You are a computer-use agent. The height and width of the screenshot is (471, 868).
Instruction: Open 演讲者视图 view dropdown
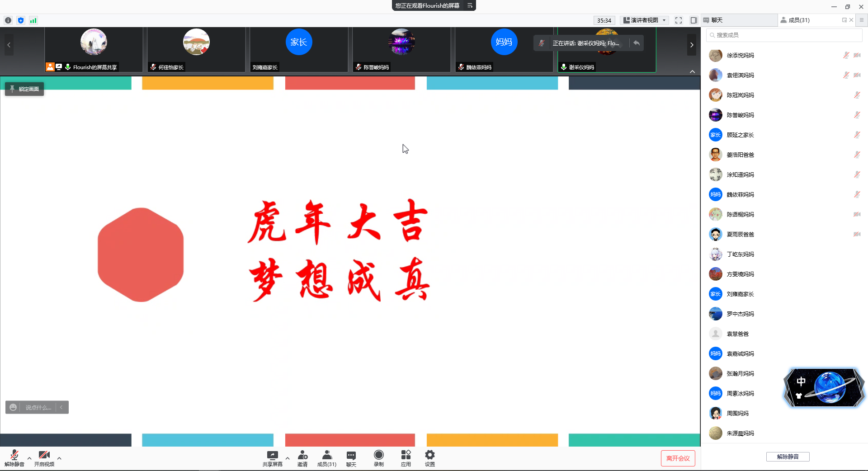click(644, 20)
